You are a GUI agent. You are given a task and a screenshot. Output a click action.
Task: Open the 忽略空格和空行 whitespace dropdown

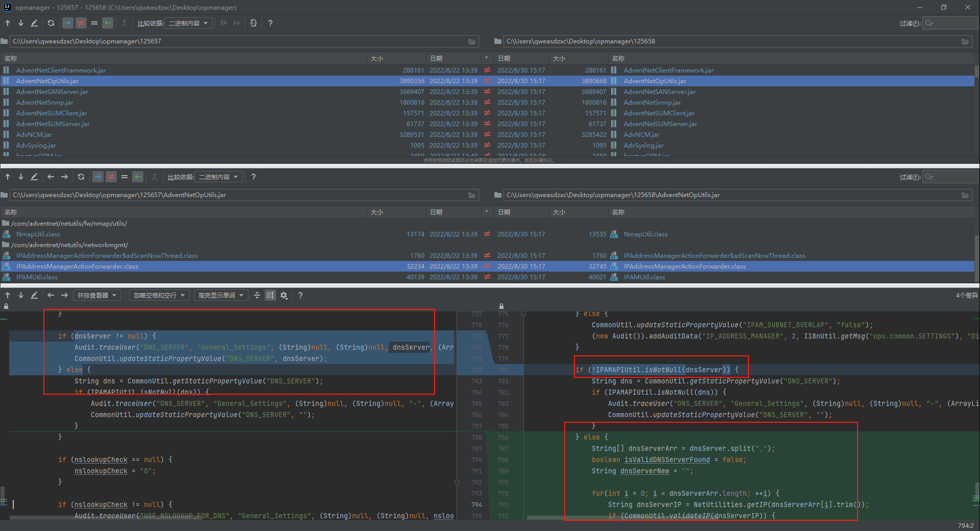(159, 295)
